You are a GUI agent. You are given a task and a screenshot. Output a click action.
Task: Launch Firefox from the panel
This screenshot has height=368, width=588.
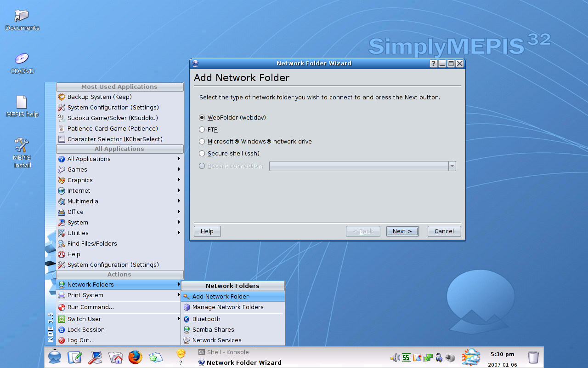(136, 357)
